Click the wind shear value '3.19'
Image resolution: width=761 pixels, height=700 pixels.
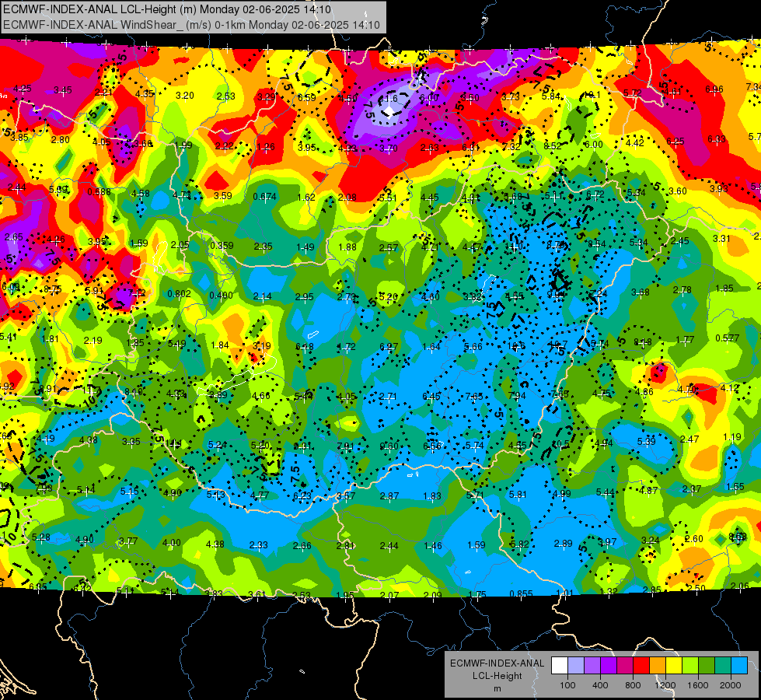point(262,346)
